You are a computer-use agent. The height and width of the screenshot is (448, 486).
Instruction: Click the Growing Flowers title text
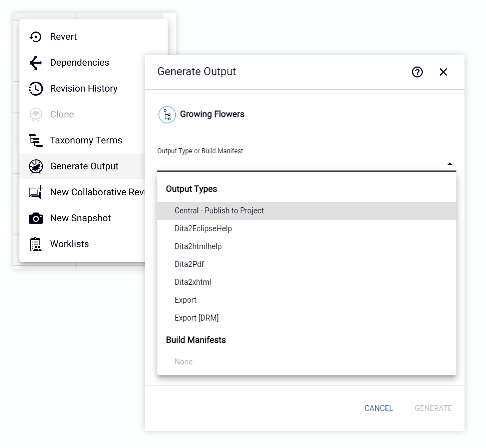click(x=212, y=114)
